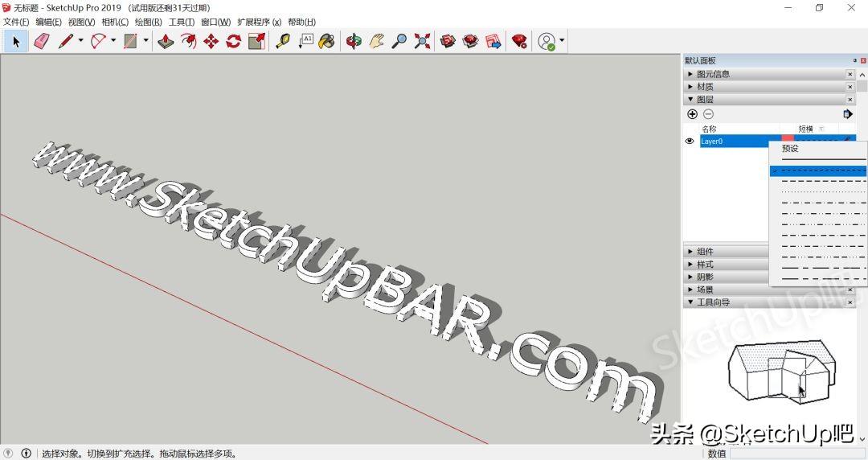Select the Paint Bucket tool
868x460 pixels.
pos(326,41)
